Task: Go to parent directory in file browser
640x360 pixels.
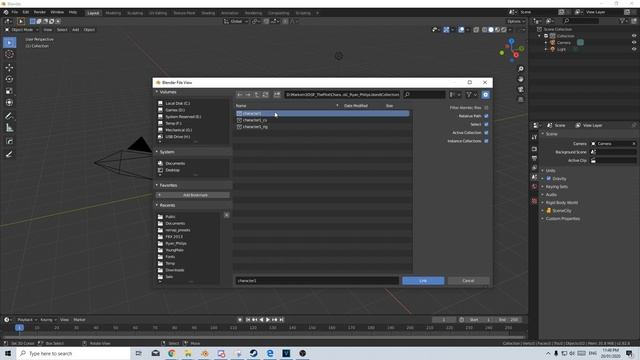Action: 257,95
